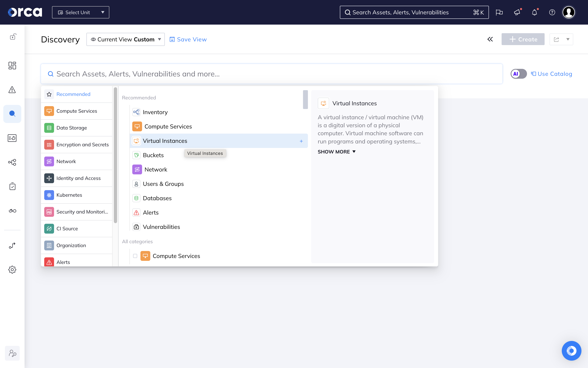Open the settings gear in the sidebar
Viewport: 588px width, 368px height.
tap(12, 269)
